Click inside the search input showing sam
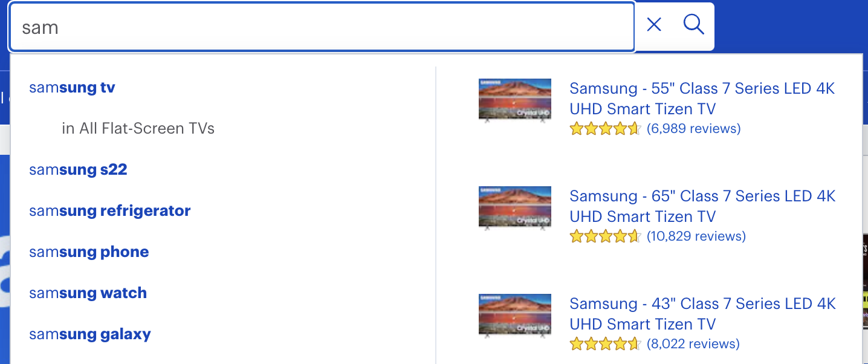The image size is (868, 364). point(320,27)
